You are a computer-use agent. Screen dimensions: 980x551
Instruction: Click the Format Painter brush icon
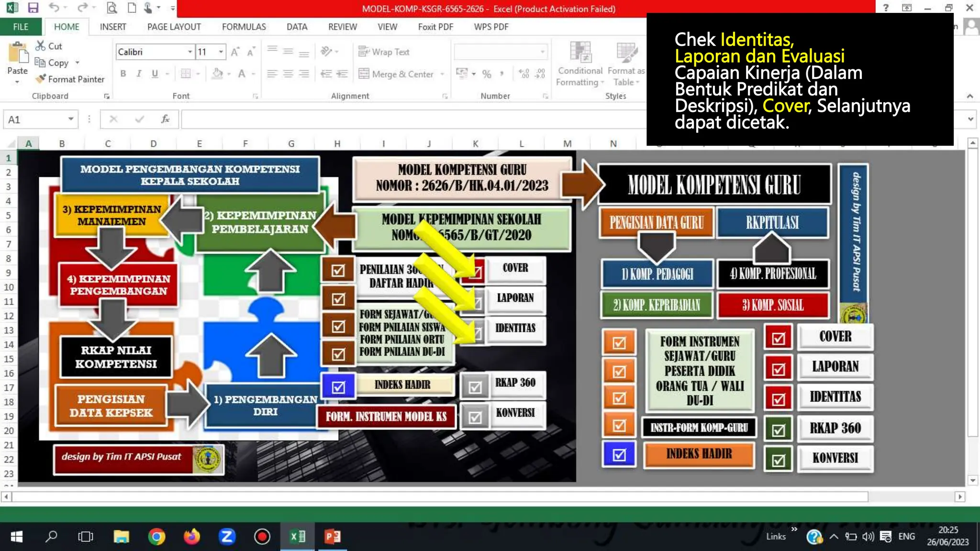[x=41, y=79]
